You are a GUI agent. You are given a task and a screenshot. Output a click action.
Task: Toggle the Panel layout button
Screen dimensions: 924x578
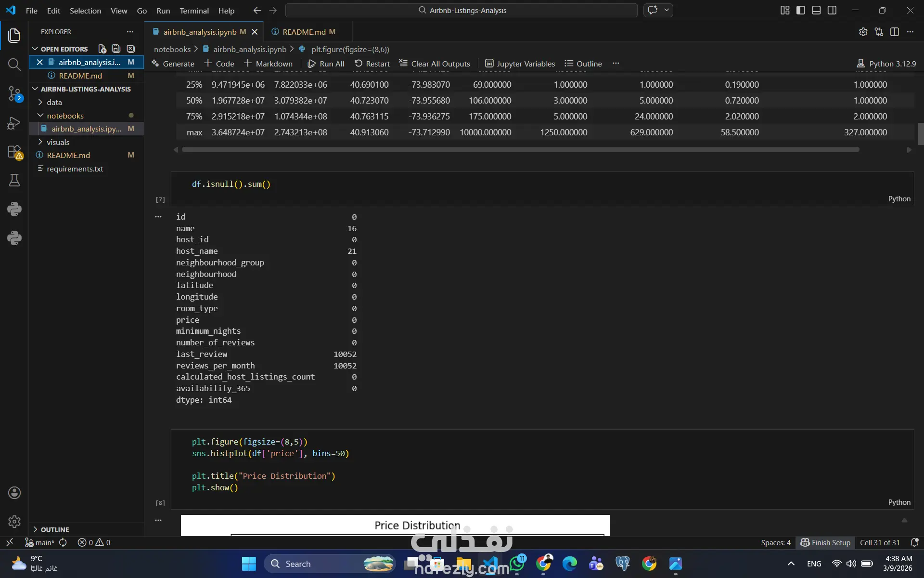coord(816,10)
